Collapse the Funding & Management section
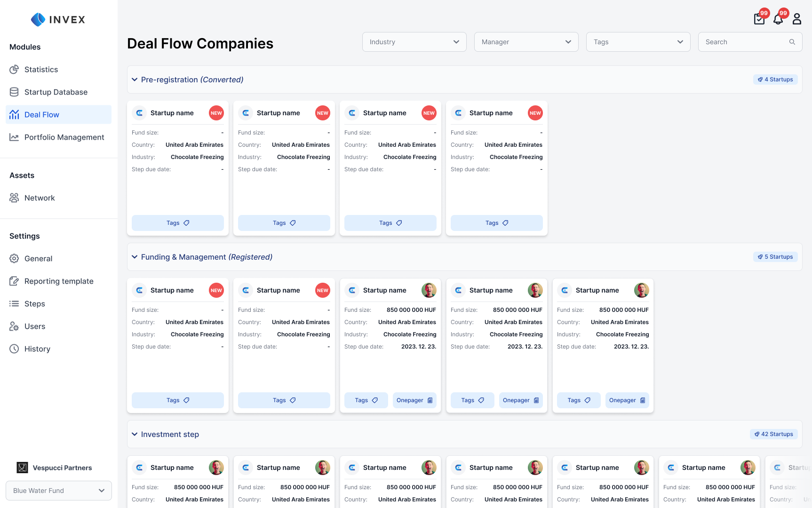The width and height of the screenshot is (812, 508). pos(135,257)
